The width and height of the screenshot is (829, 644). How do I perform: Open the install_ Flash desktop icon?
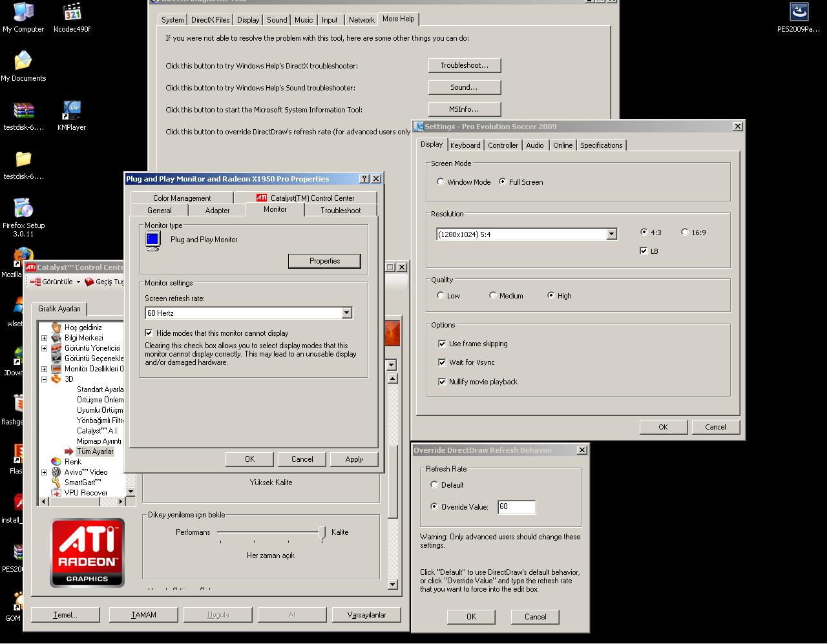pyautogui.click(x=18, y=503)
